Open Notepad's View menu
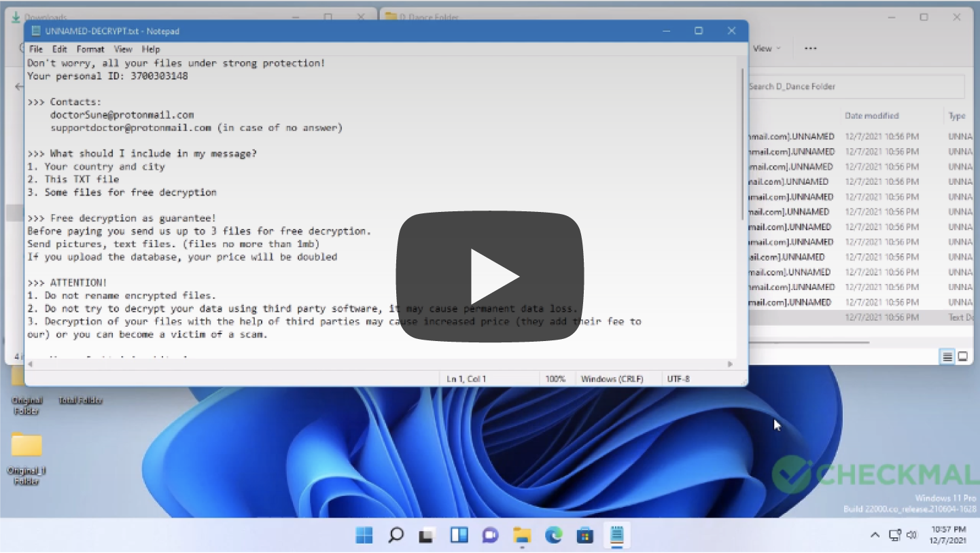 click(123, 49)
